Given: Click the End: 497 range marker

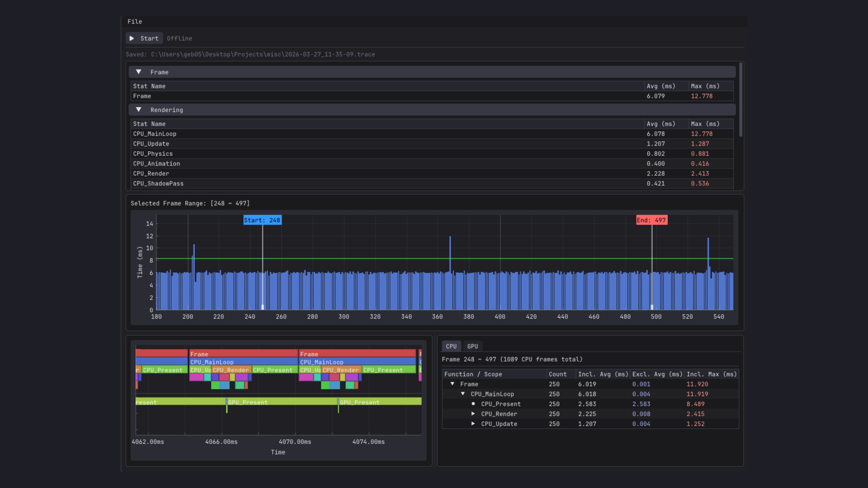Looking at the screenshot, I should click(x=651, y=220).
